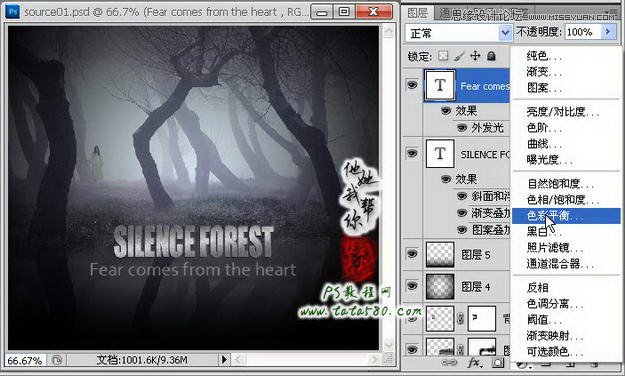Open the status bar document info arrow
The width and height of the screenshot is (625, 376).
(224, 360)
